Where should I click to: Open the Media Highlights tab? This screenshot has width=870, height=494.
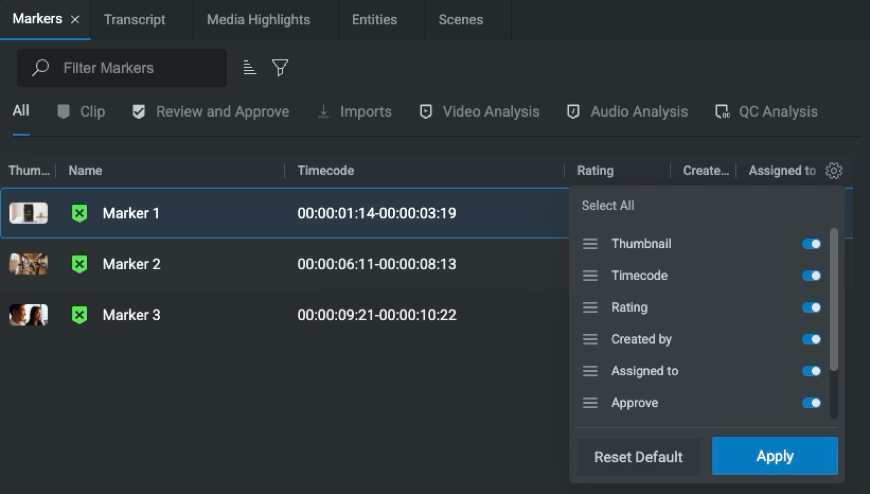258,19
